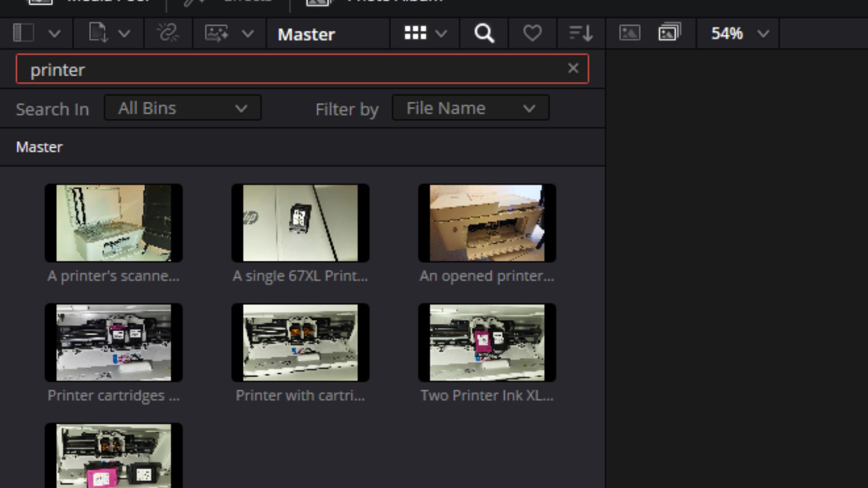The height and width of the screenshot is (488, 868).
Task: Click the link clips chain icon
Action: coord(168,33)
